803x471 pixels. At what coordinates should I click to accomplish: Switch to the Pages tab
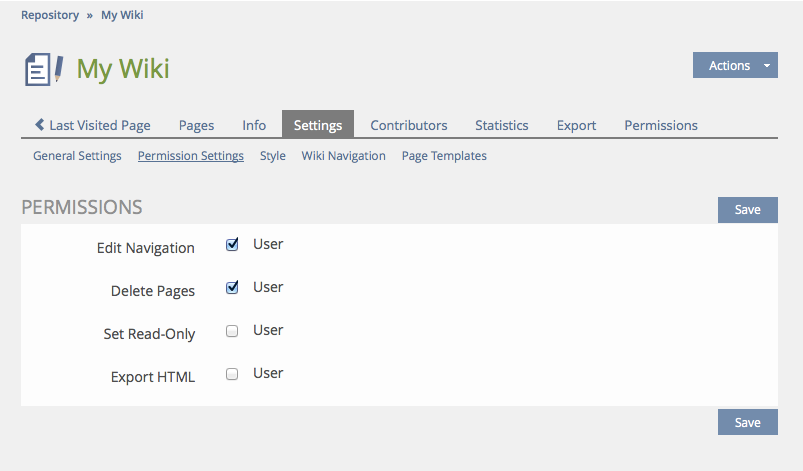(x=196, y=125)
